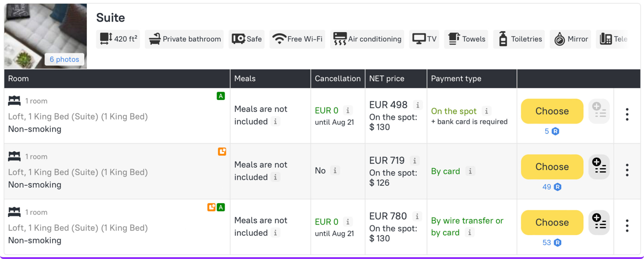Open the 6 photos link
The height and width of the screenshot is (259, 644).
[x=64, y=59]
